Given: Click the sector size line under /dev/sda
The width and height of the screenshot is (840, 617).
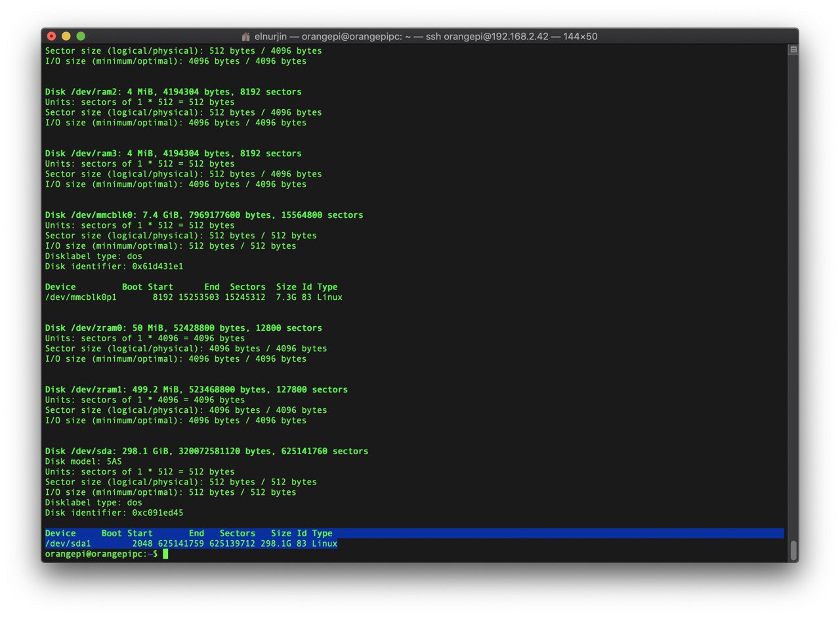Looking at the screenshot, I should pyautogui.click(x=181, y=482).
